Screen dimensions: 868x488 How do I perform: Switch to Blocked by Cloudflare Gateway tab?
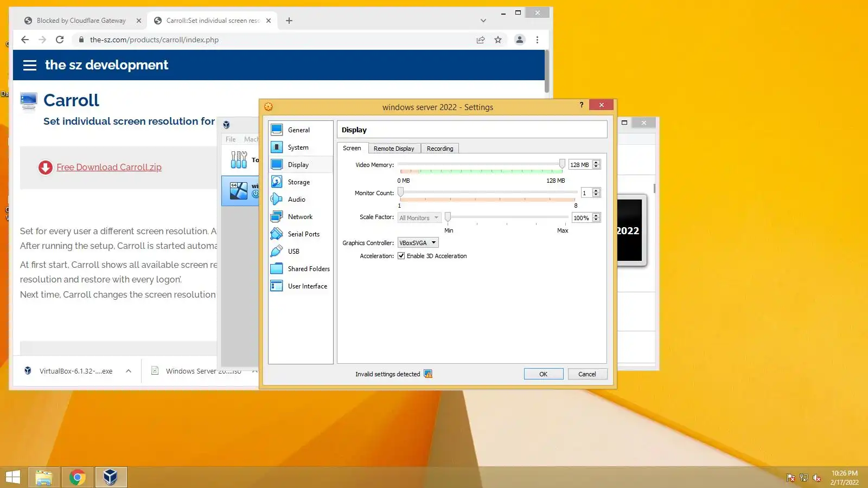tap(81, 21)
